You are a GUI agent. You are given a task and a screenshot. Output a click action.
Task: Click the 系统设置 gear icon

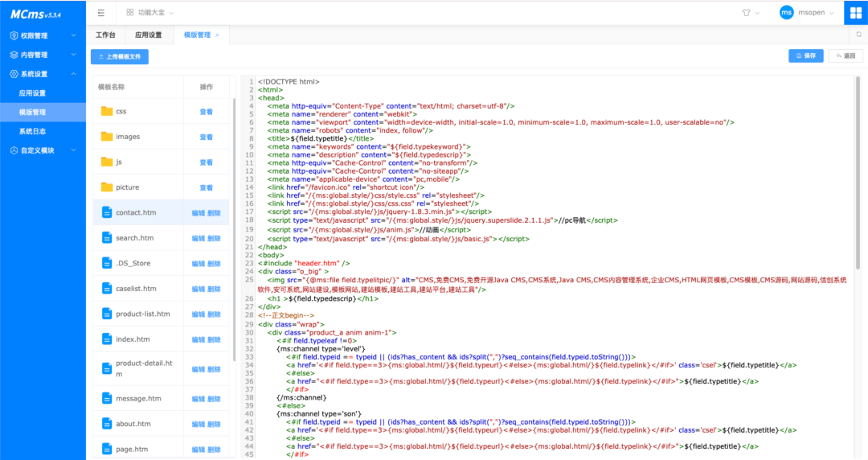coord(14,74)
